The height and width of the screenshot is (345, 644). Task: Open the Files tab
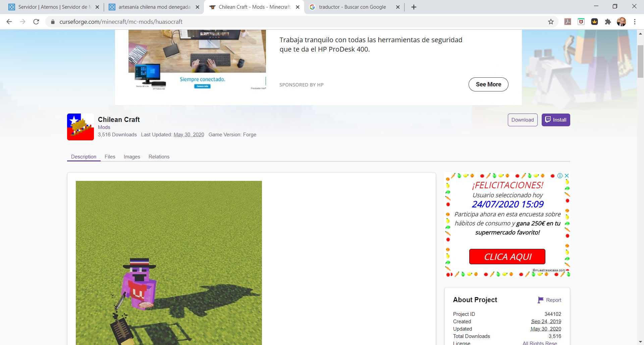pos(110,157)
